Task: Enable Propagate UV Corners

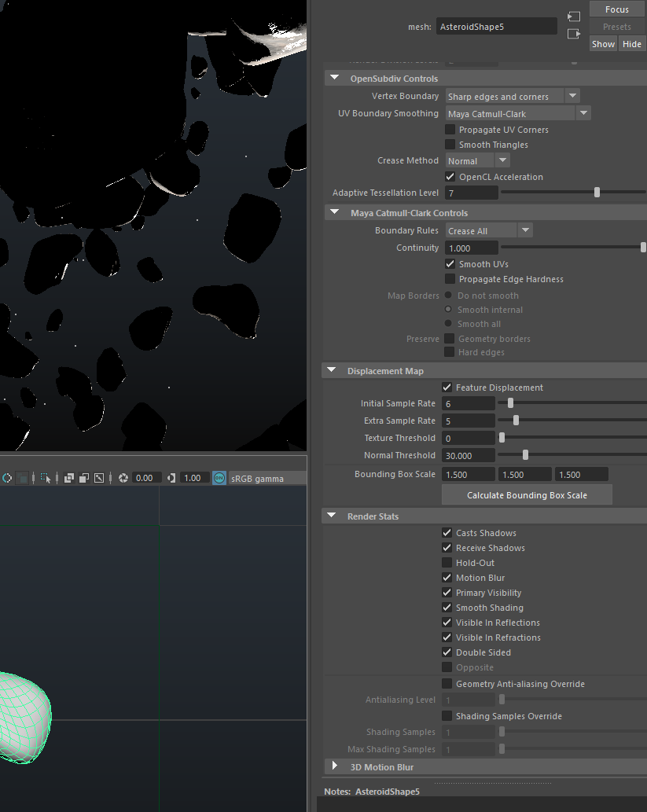Action: coord(448,129)
